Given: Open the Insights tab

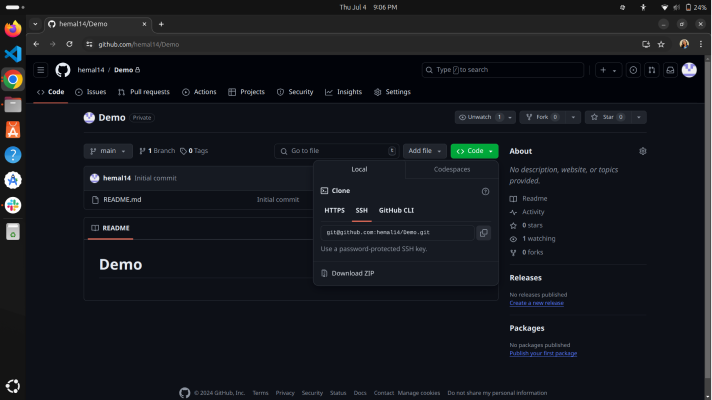Looking at the screenshot, I should click(x=344, y=92).
